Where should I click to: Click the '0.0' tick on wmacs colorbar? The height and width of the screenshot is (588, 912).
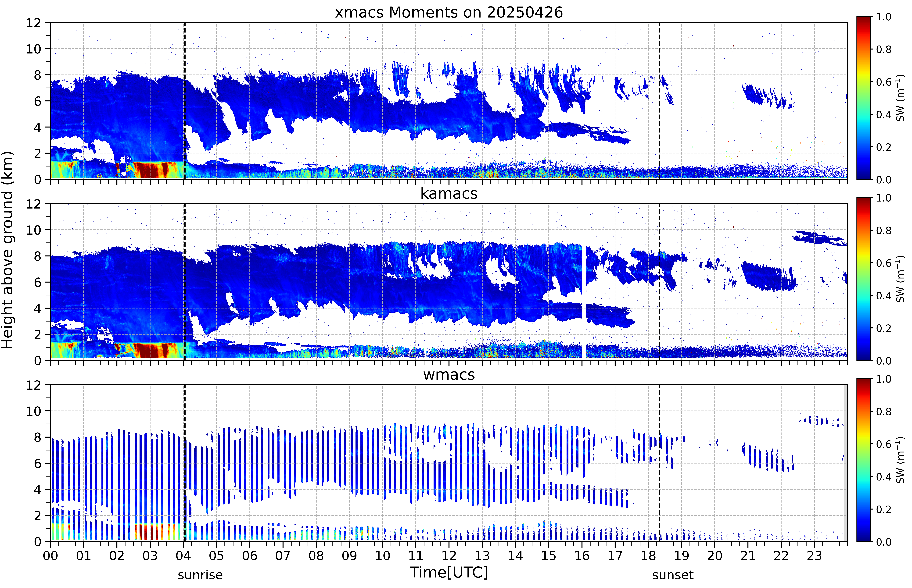(884, 542)
